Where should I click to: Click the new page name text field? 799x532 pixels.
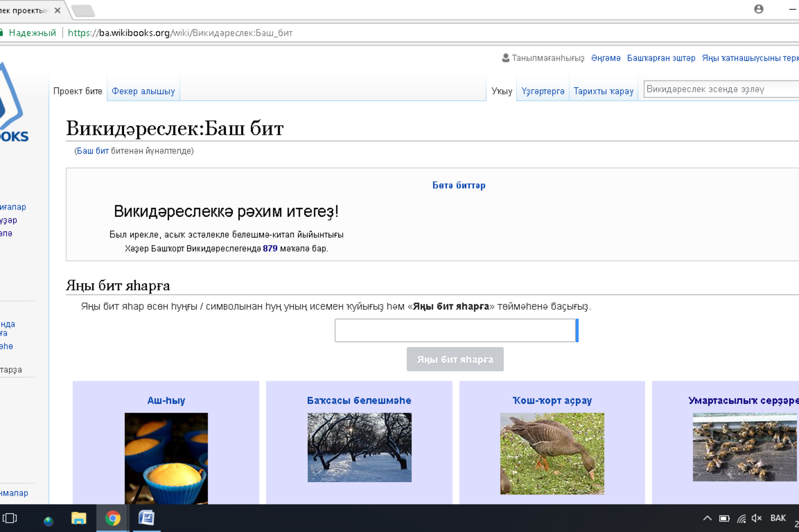[455, 330]
